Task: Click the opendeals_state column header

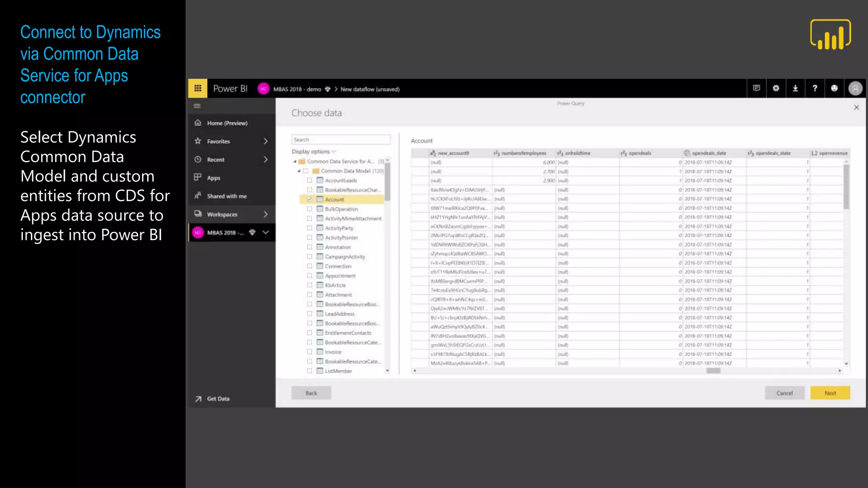Action: pyautogui.click(x=778, y=153)
